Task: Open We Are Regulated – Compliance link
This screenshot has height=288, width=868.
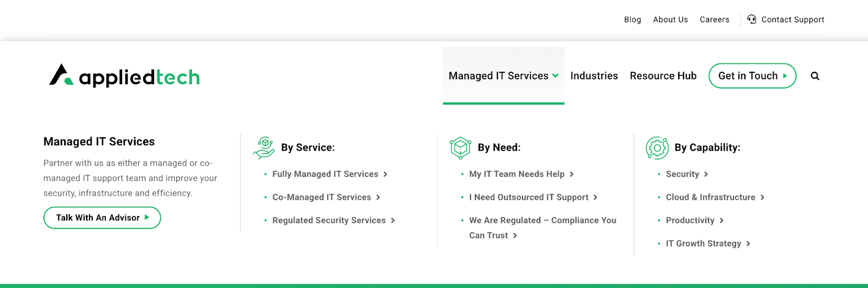Action: click(542, 228)
